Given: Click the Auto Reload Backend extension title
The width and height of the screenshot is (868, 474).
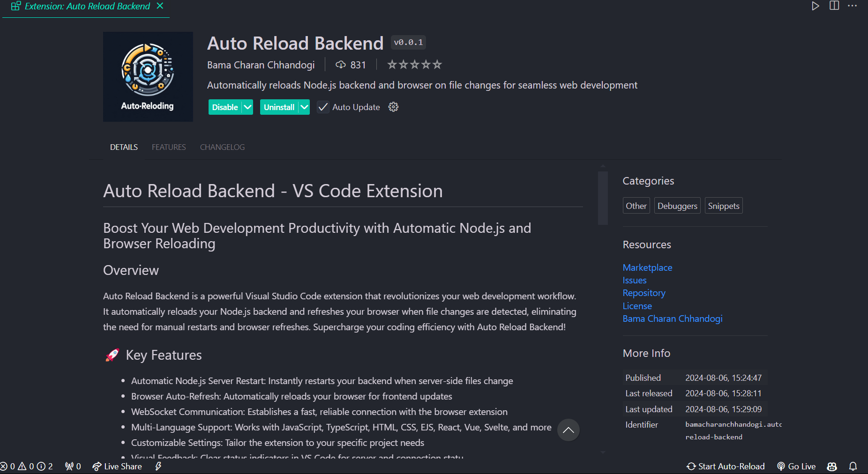Looking at the screenshot, I should tap(295, 43).
